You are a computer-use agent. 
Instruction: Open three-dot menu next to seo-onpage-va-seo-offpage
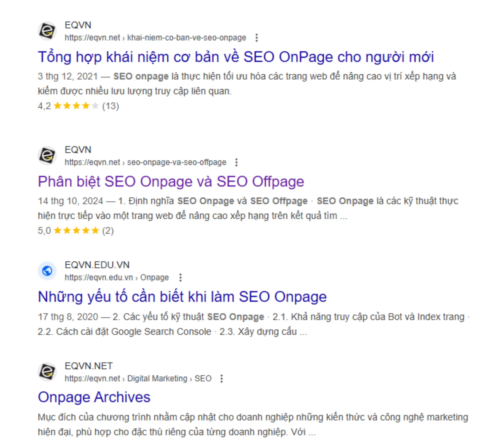(x=236, y=162)
